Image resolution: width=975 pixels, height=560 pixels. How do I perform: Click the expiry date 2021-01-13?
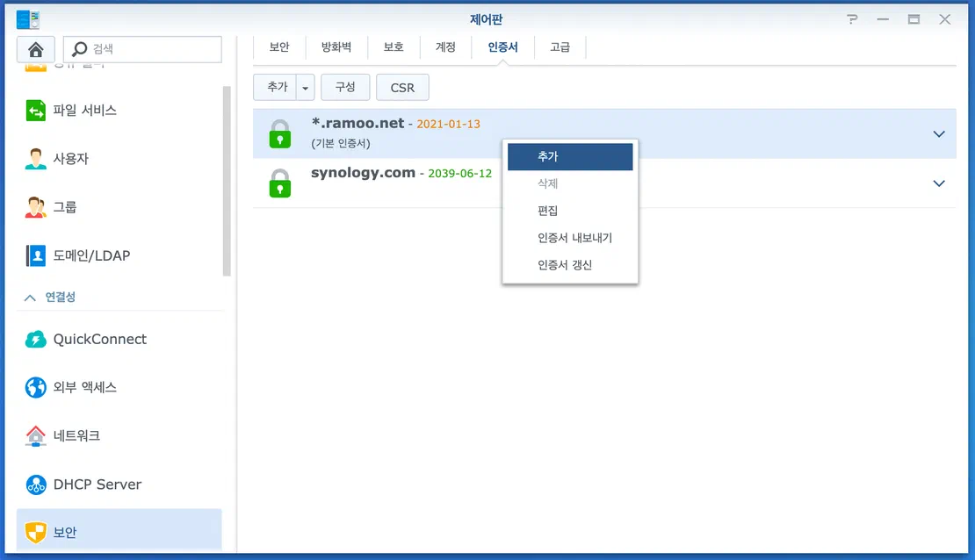(448, 125)
